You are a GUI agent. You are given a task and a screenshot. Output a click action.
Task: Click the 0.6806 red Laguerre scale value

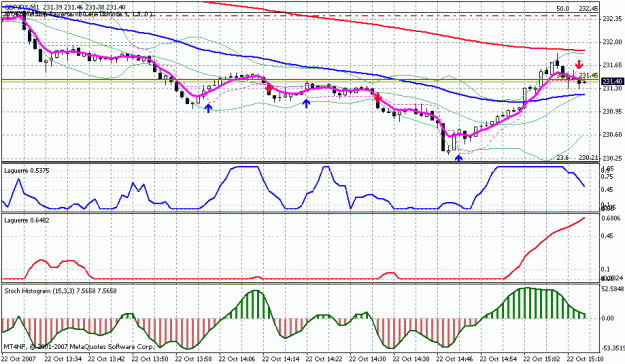[x=611, y=218]
